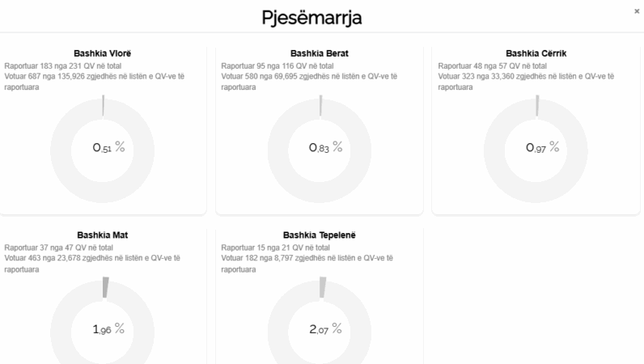This screenshot has height=364, width=644.
Task: Click the 1,96 % value in Mat chart
Action: (x=108, y=328)
